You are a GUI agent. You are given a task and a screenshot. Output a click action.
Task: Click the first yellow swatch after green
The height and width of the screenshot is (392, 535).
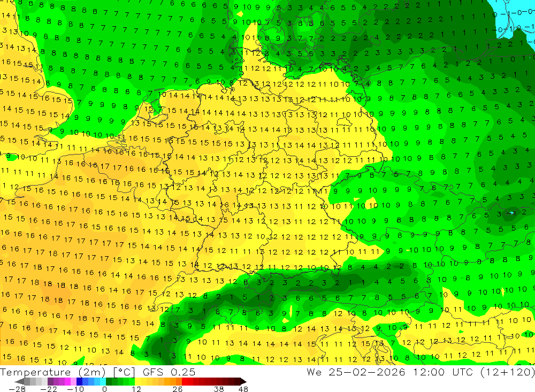(x=138, y=381)
